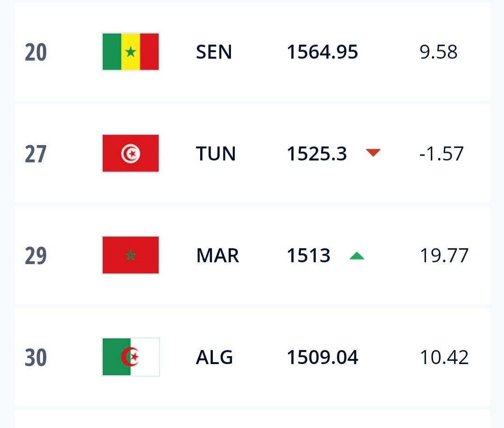Click Tunisia's total points 1525.3

click(x=316, y=154)
